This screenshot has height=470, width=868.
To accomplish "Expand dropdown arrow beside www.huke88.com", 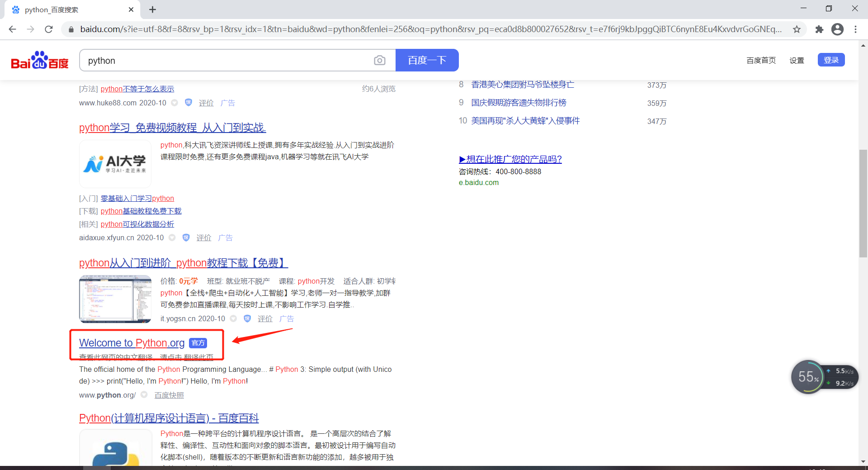I will coord(175,103).
